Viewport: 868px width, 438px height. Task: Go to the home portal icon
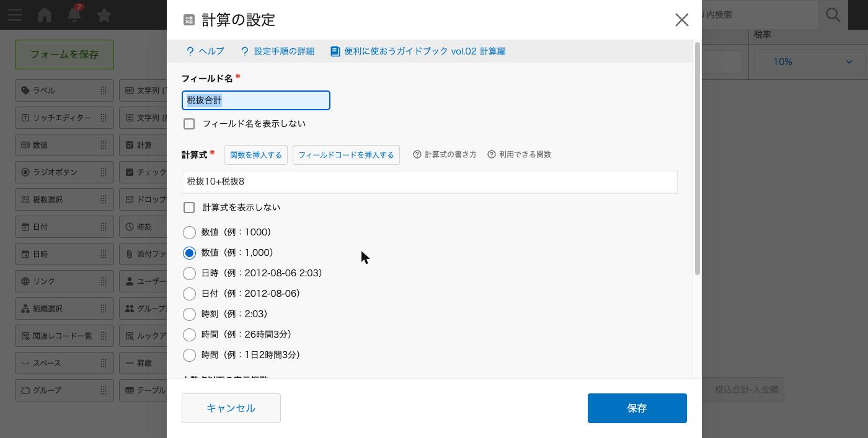(x=45, y=14)
